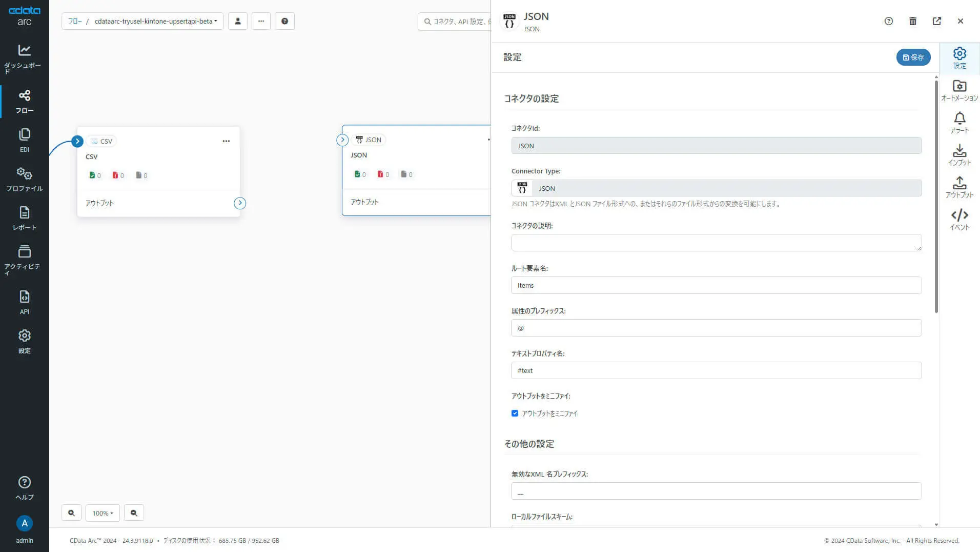
Task: Click the JSON connector icon in panel header
Action: pos(509,22)
